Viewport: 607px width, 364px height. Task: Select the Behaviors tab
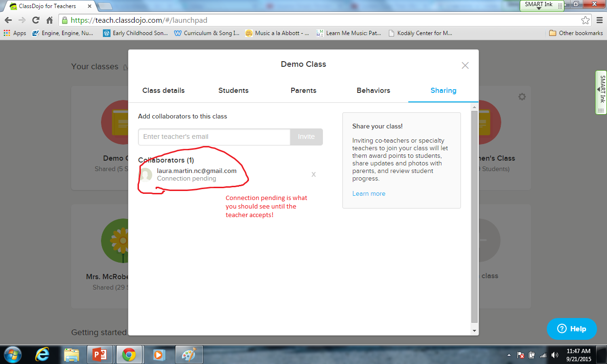click(x=374, y=91)
